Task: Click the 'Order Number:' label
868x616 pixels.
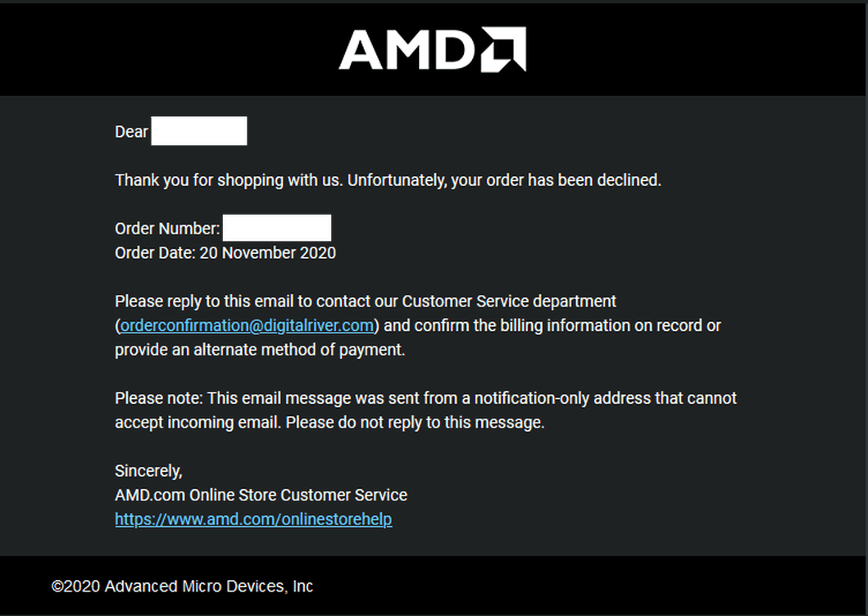Action: coord(167,229)
